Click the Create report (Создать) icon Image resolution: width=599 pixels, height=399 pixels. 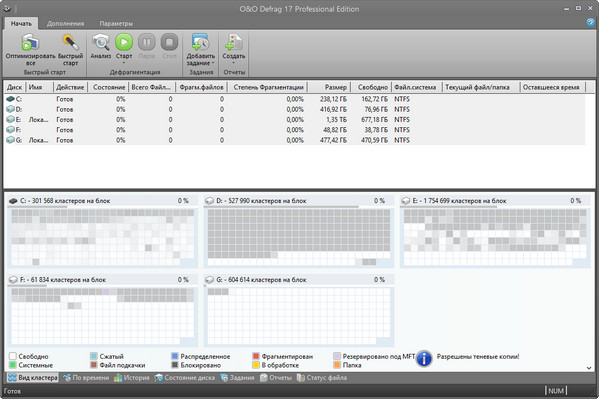233,42
